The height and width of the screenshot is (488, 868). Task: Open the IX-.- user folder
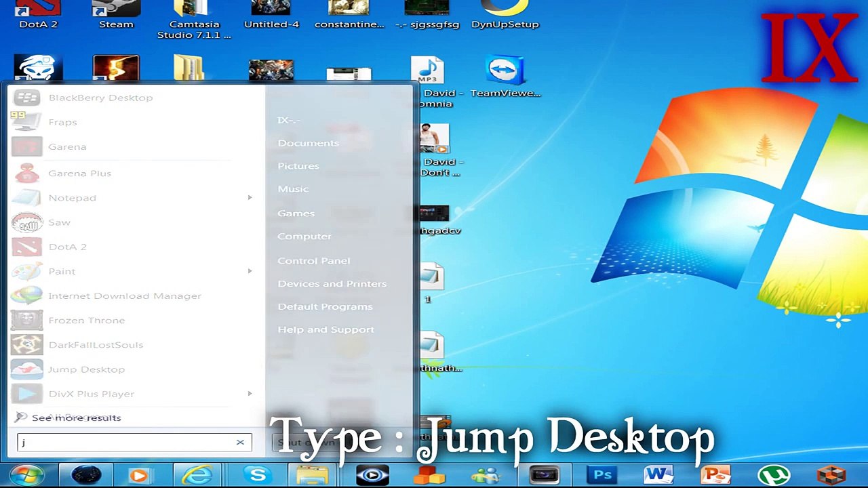[288, 120]
